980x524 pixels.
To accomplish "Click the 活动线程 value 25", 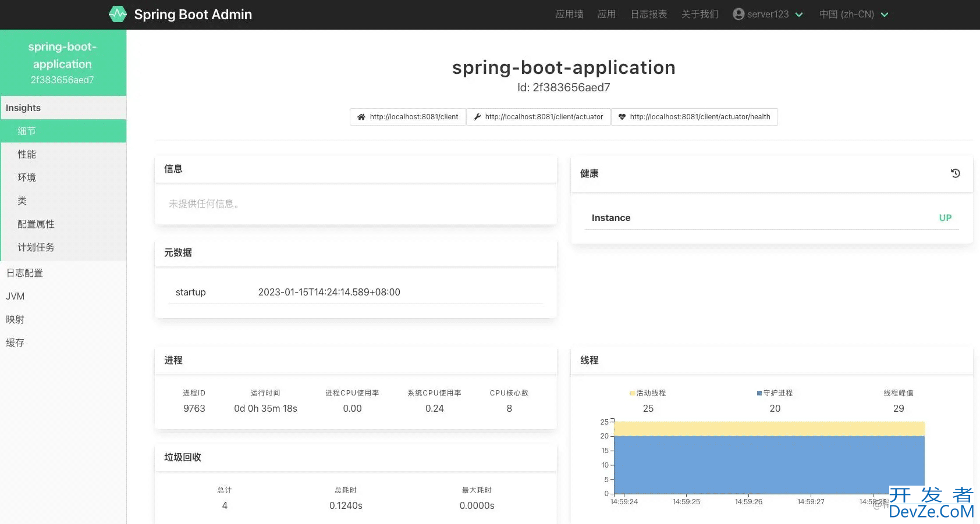I will pos(648,408).
